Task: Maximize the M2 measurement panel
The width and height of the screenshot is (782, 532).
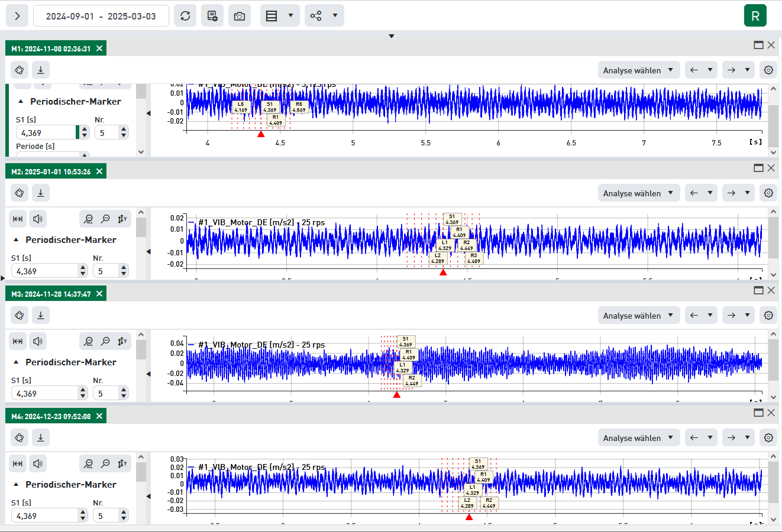Action: [758, 168]
